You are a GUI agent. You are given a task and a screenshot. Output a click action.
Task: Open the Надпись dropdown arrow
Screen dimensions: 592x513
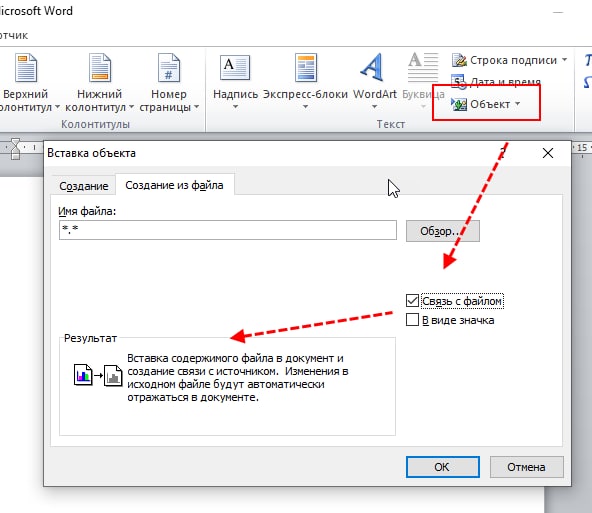click(235, 107)
